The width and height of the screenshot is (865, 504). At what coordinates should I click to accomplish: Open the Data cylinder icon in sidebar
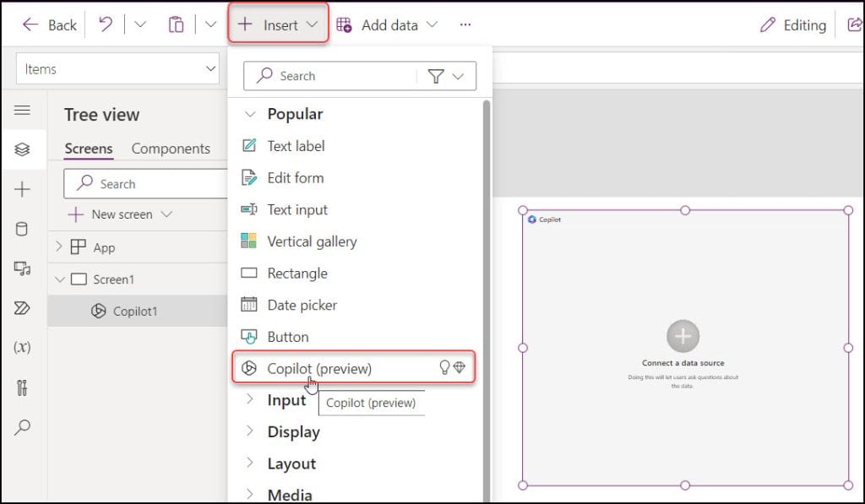pos(22,229)
